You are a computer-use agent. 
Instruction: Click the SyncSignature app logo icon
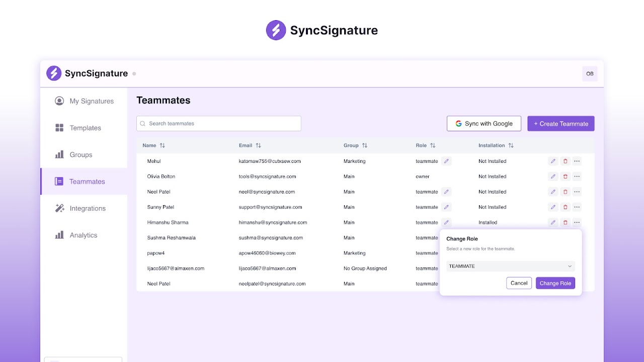pos(54,73)
